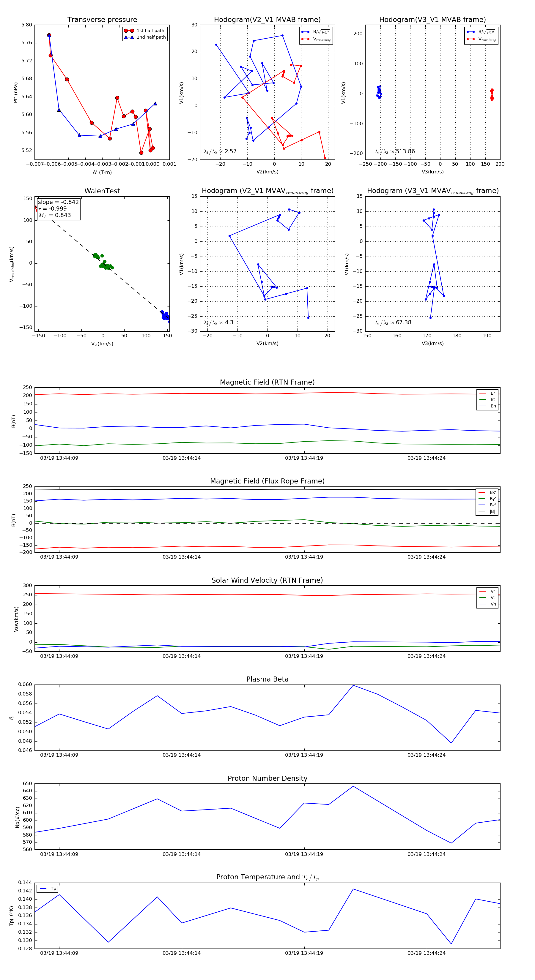Select the '1st half path' legend entry

tap(145, 31)
